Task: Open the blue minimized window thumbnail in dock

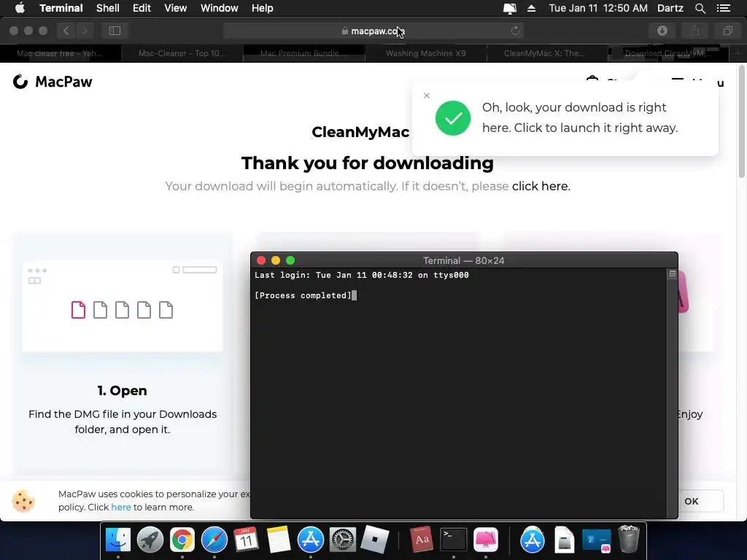Action: pyautogui.click(x=597, y=541)
